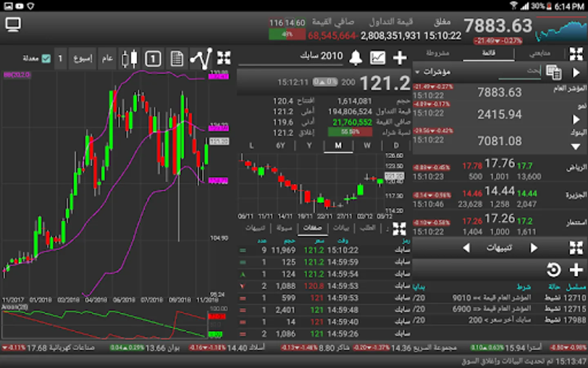Screen dimensions: 588x368
Task: Click the 68,545,664 net value bar
Action: click(x=287, y=34)
